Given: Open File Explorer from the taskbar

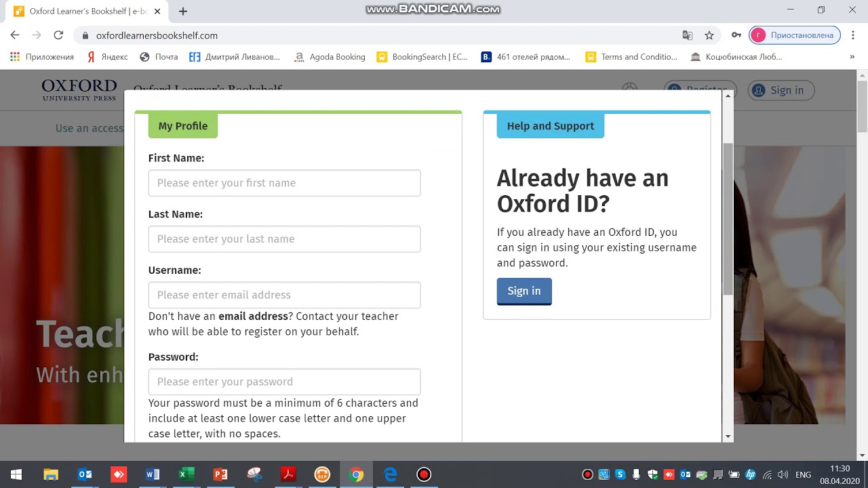Looking at the screenshot, I should point(51,474).
